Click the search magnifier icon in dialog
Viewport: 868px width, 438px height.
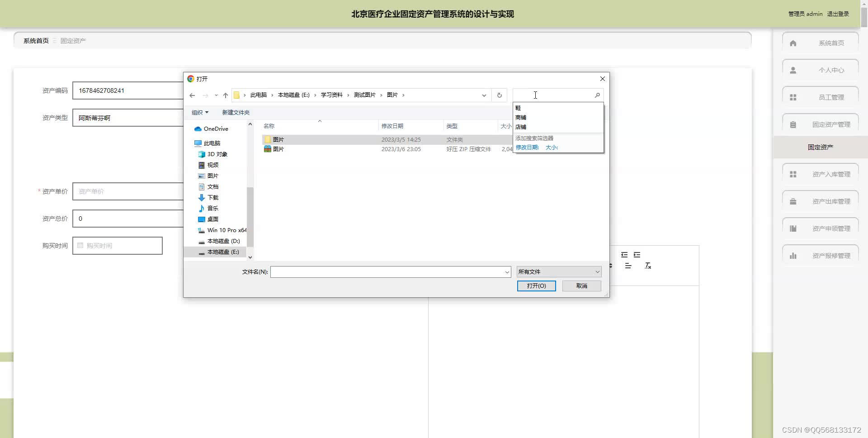[597, 95]
